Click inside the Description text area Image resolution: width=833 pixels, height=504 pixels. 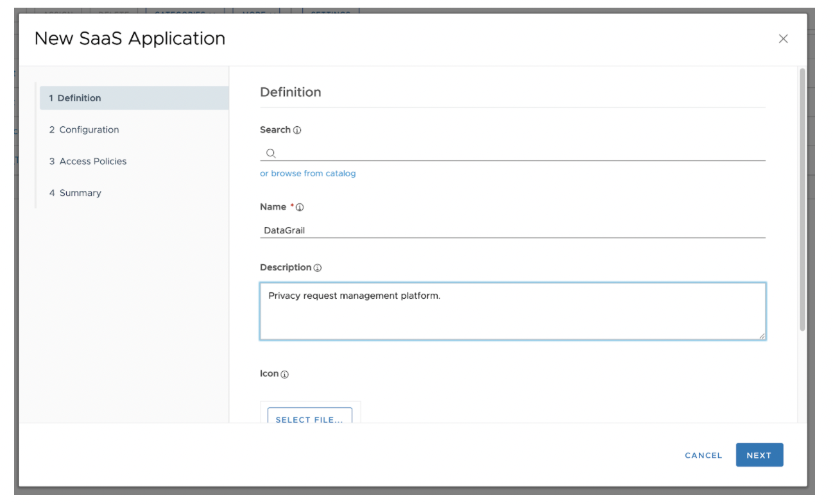tap(513, 311)
